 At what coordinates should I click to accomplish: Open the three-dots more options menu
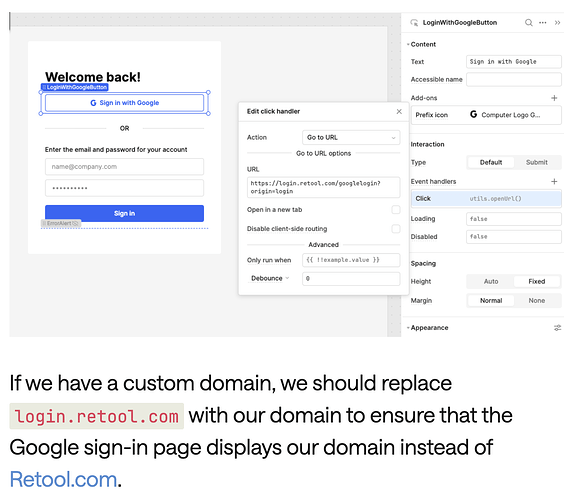pos(543,23)
